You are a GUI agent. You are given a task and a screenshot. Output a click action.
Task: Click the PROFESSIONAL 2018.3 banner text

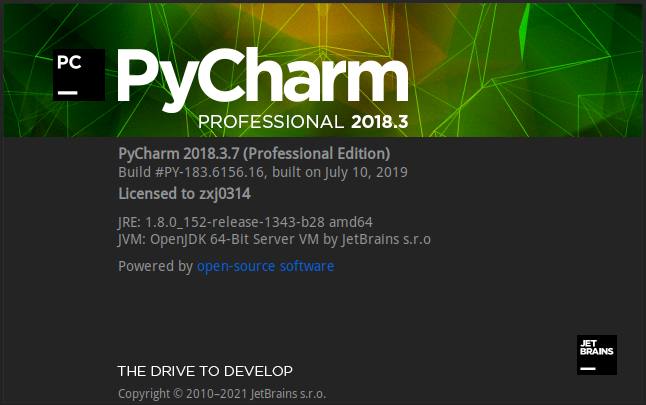pyautogui.click(x=303, y=122)
